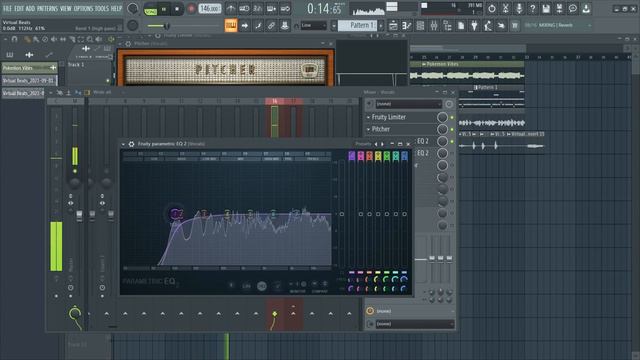Screen dimensions: 640x360
Task: Open mixer input (none) dropdown at top
Action: click(x=409, y=104)
